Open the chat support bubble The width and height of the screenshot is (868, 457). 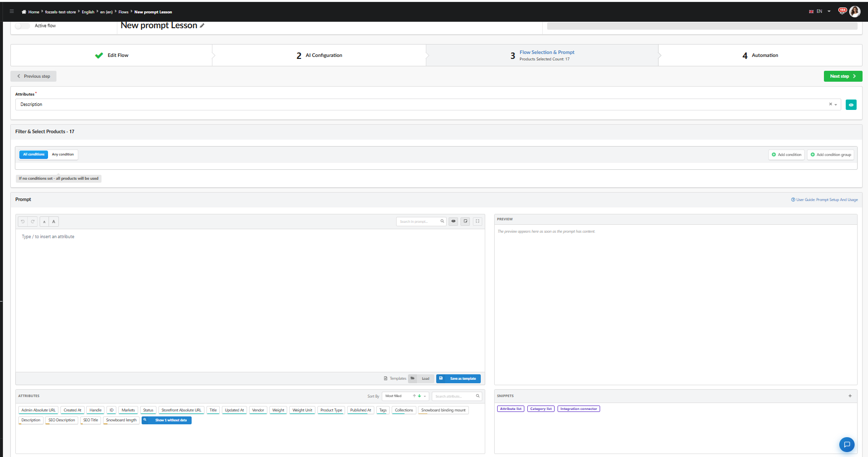(847, 444)
